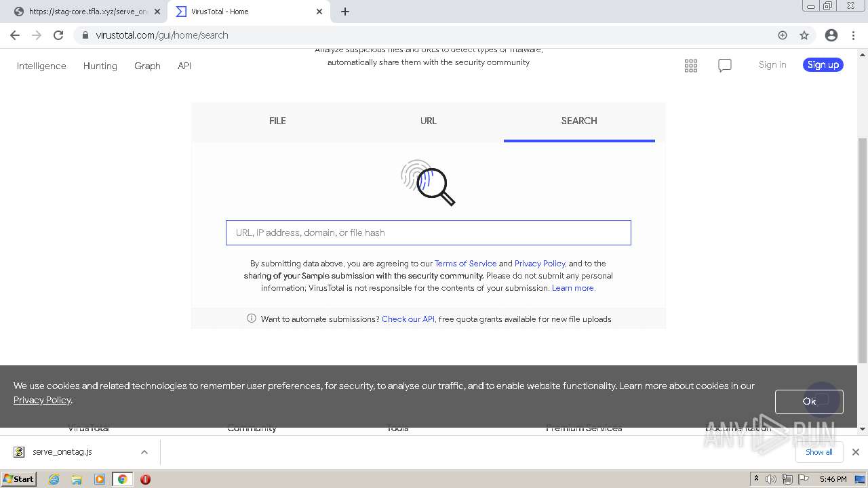
Task: Click the zoom indicator icon in address bar
Action: [x=783, y=35]
